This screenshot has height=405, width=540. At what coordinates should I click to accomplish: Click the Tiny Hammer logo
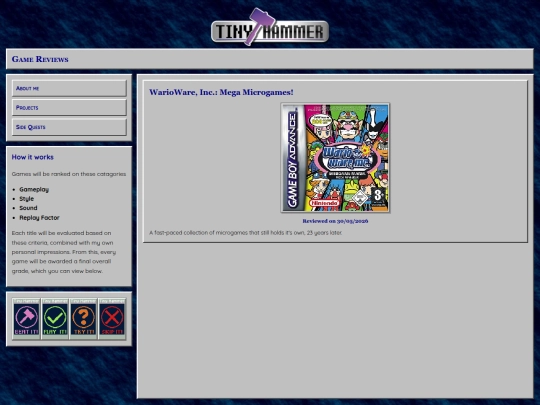click(270, 27)
